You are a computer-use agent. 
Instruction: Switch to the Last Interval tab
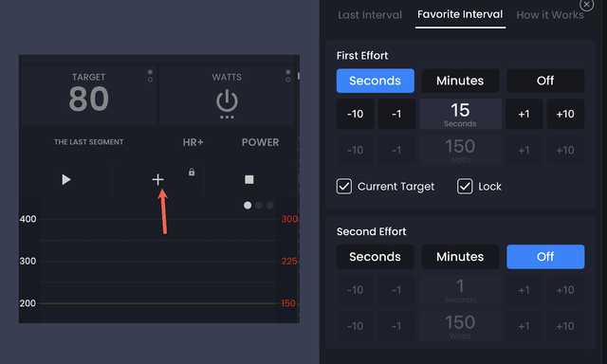click(x=370, y=15)
